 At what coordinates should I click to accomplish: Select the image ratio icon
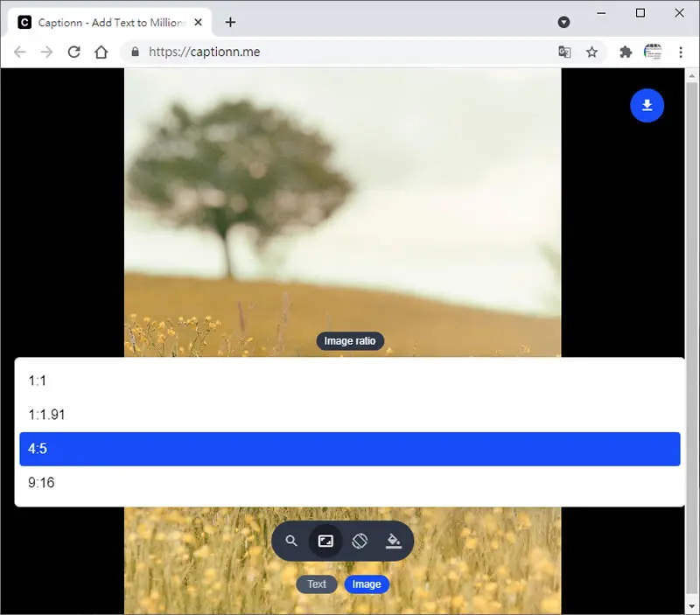(325, 541)
